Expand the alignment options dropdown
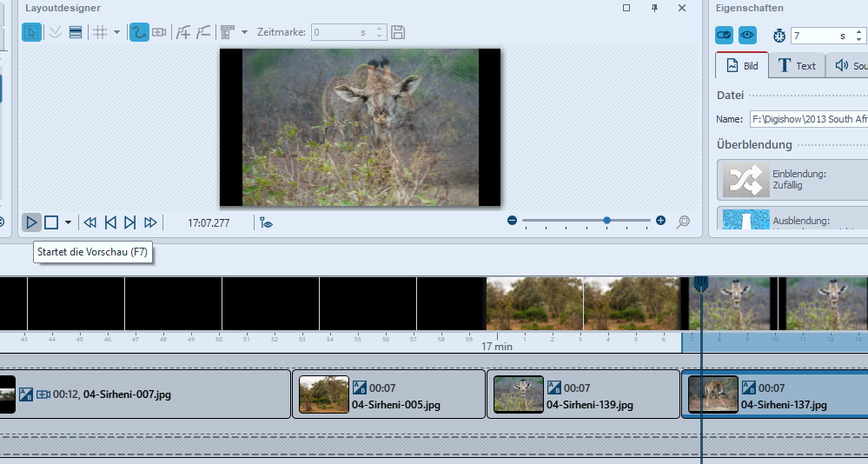 click(x=244, y=32)
